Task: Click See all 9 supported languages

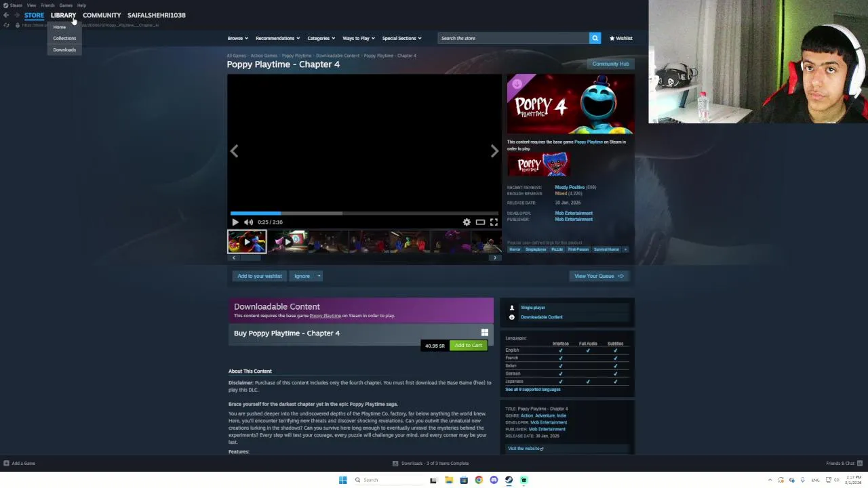Action: (533, 390)
